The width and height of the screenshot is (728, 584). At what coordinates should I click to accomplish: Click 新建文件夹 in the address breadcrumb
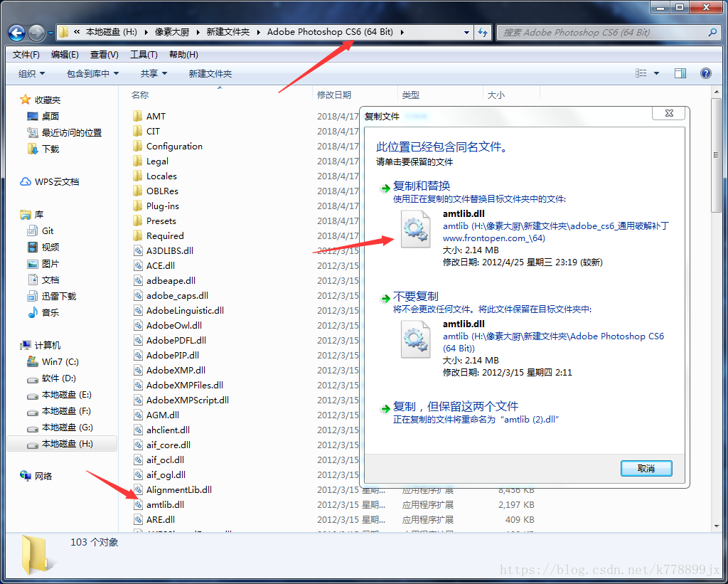228,32
